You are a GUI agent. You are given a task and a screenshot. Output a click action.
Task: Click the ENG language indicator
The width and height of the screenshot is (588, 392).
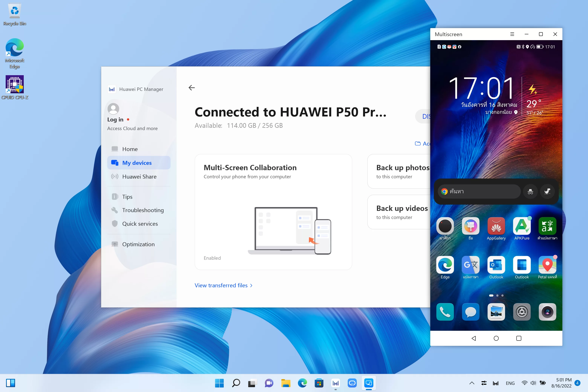click(510, 383)
